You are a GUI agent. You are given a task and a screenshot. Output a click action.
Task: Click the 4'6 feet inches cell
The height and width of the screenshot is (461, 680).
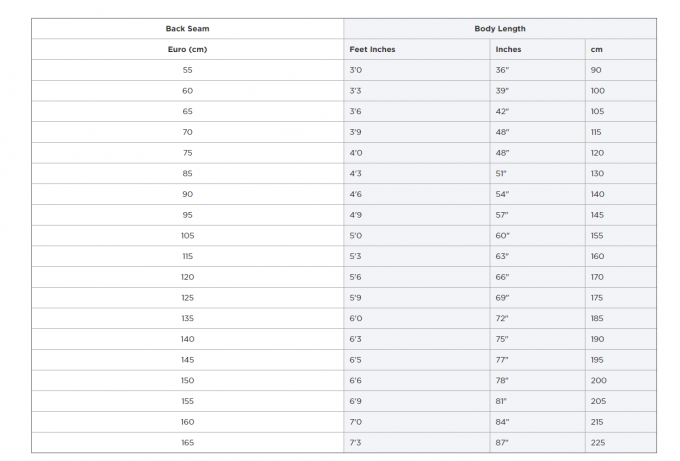pyautogui.click(x=416, y=194)
